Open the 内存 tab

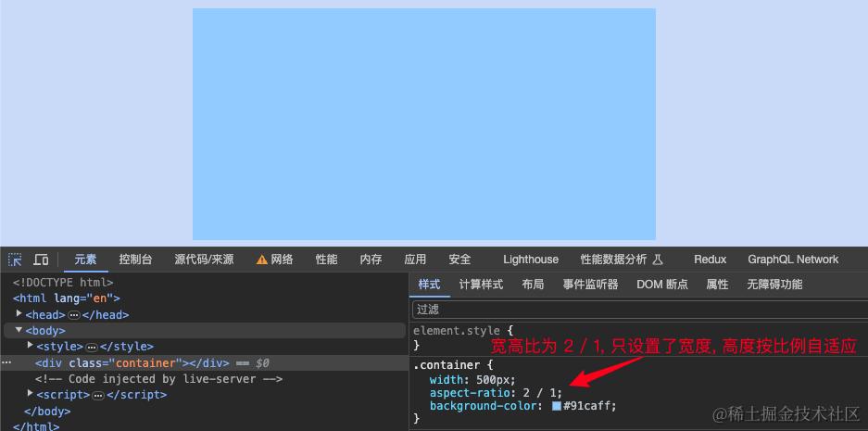coord(371,260)
